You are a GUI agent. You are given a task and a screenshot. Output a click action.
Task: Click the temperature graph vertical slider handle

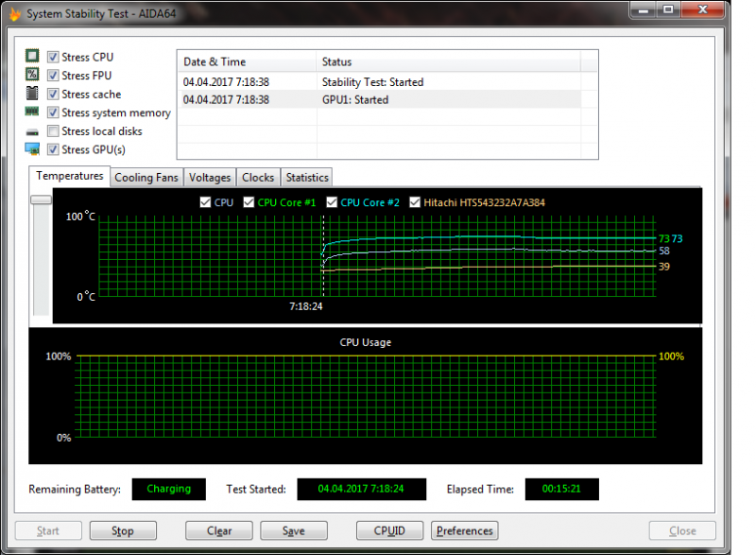tap(41, 199)
